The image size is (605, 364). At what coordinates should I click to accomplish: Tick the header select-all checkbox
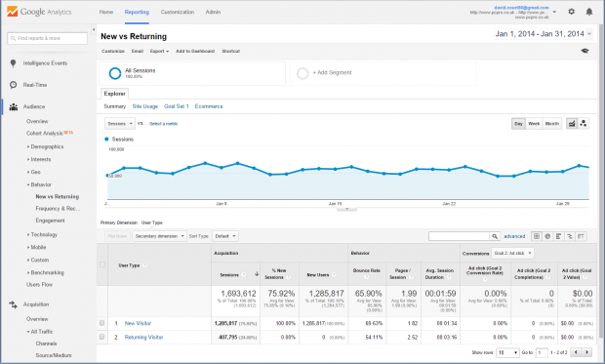102,264
